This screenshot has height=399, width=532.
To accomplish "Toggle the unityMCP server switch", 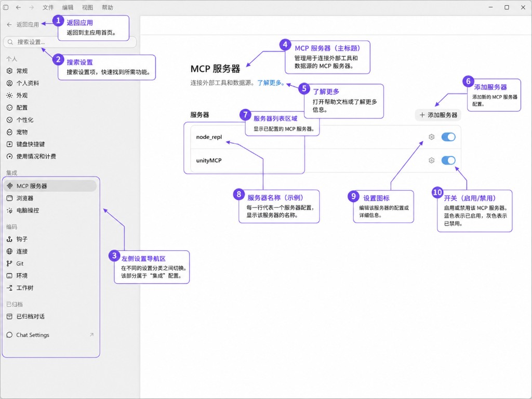I will click(x=448, y=161).
